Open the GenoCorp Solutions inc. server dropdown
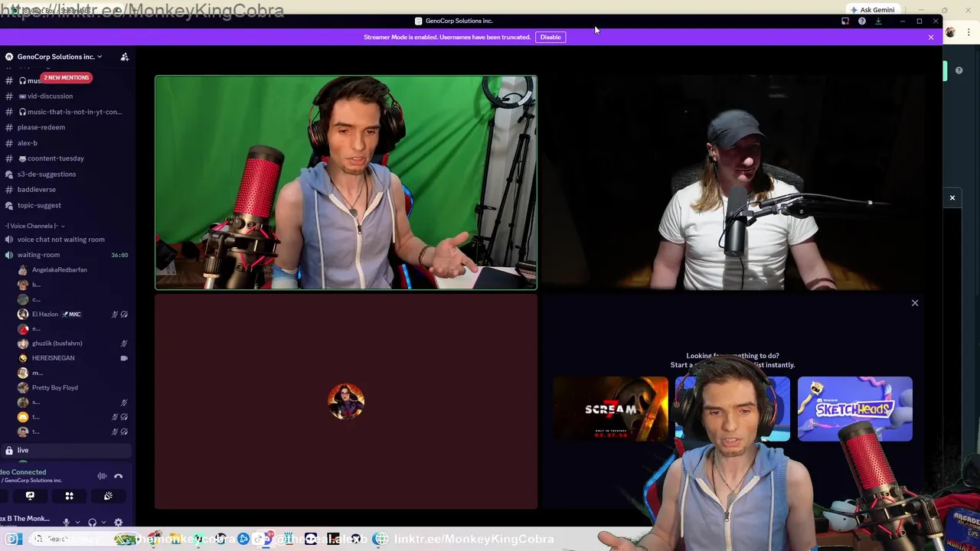Screen dimensions: 980x551 60,57
